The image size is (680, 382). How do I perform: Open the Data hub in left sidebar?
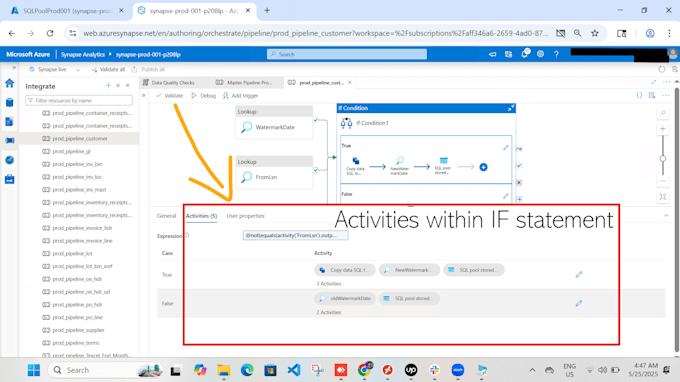pyautogui.click(x=10, y=103)
